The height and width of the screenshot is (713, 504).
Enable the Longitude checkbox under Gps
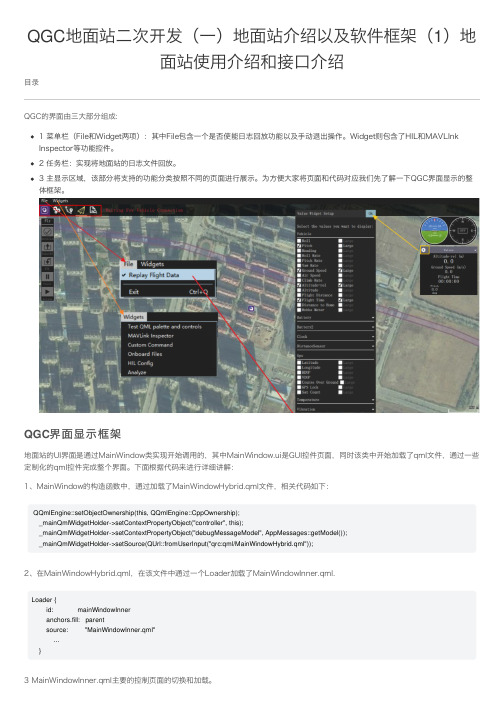299,367
